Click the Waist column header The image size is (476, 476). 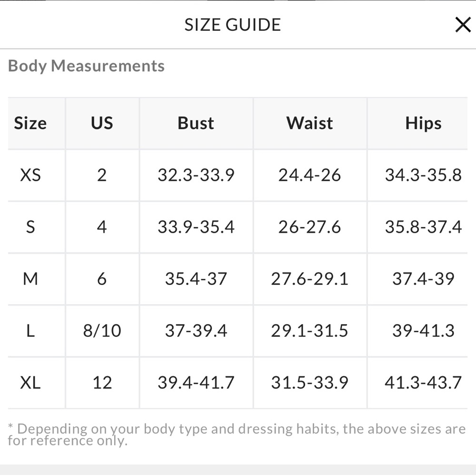(x=309, y=123)
